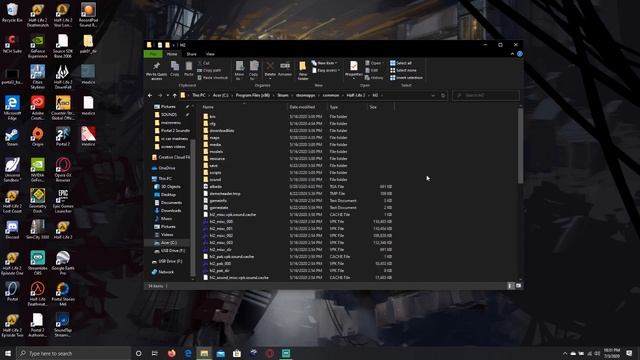
Task: Sort by the Type column header
Action: (334, 107)
